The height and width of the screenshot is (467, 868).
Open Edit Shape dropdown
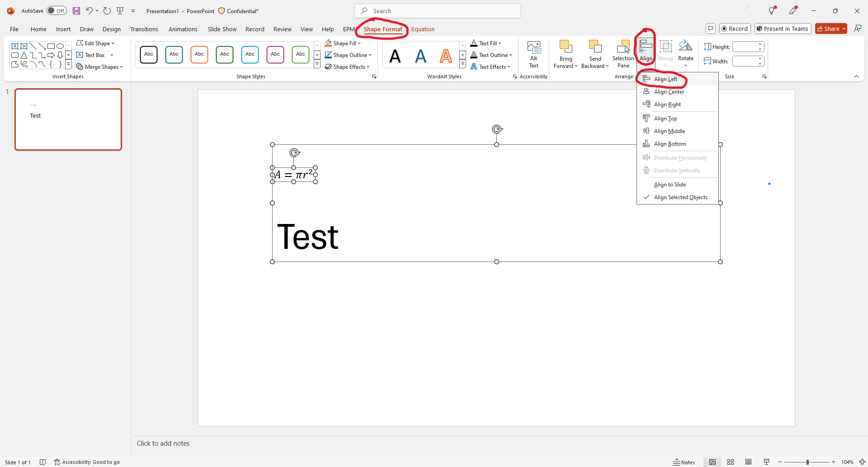point(95,43)
